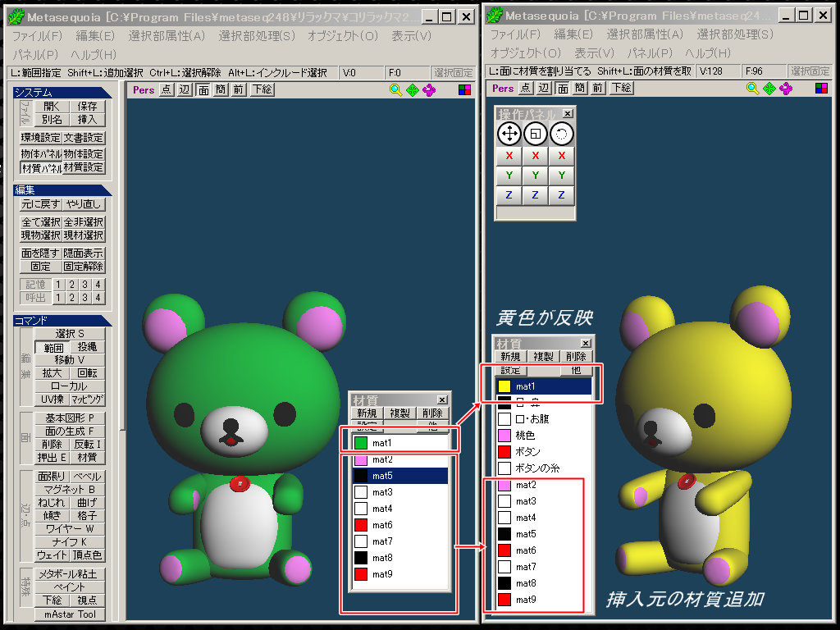The width and height of the screenshot is (840, 630).
Task: Click the pink 桃色 swatch
Action: point(504,435)
